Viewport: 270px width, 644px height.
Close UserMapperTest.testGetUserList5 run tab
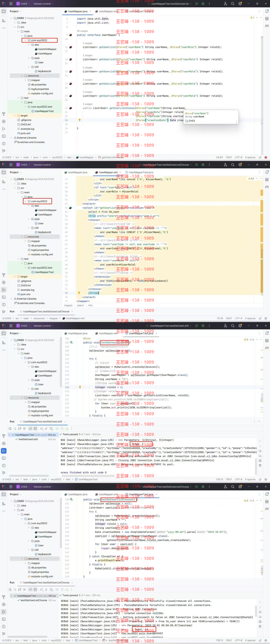(x=65, y=422)
